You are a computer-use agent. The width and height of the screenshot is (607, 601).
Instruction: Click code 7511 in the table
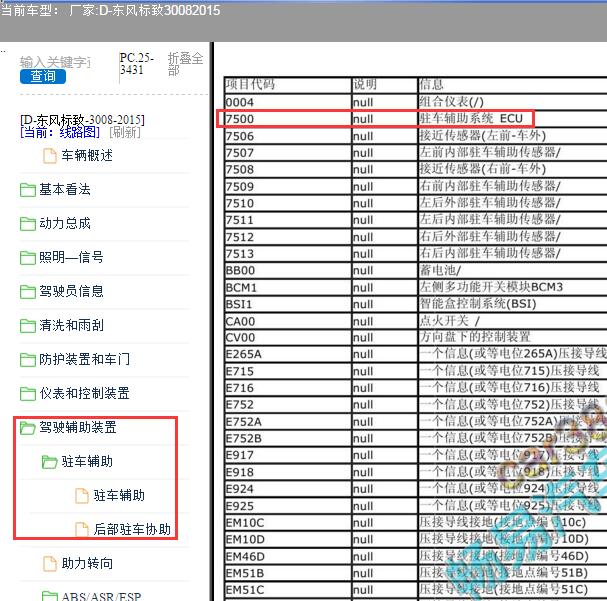point(240,220)
